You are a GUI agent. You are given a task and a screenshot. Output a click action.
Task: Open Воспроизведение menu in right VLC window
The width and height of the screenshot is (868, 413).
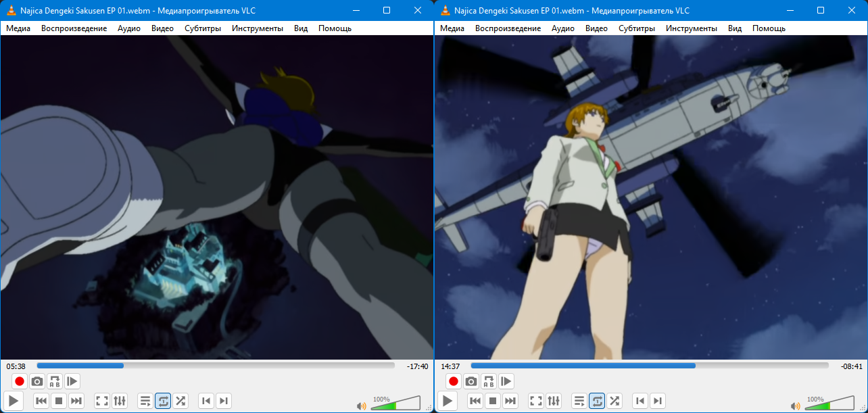click(x=508, y=28)
